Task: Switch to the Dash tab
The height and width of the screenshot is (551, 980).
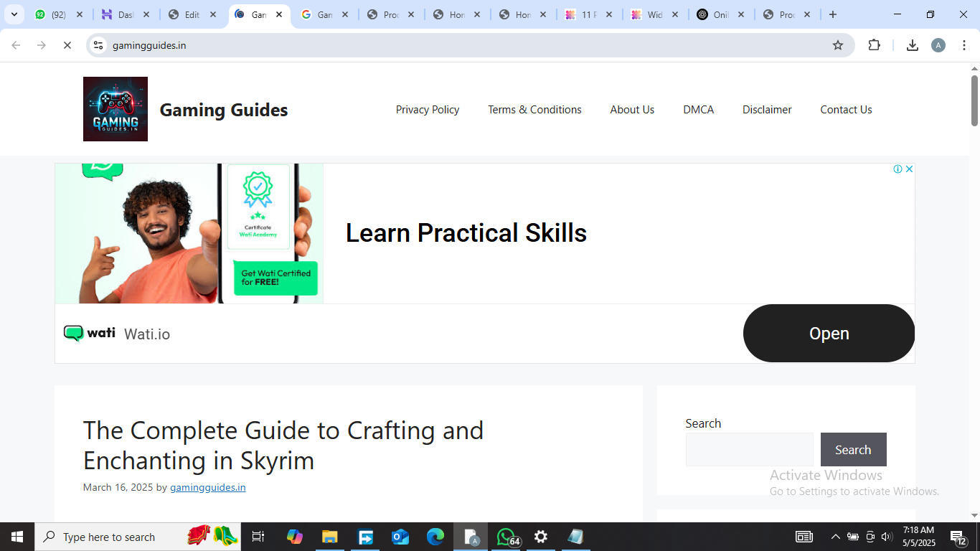Action: pos(126,14)
